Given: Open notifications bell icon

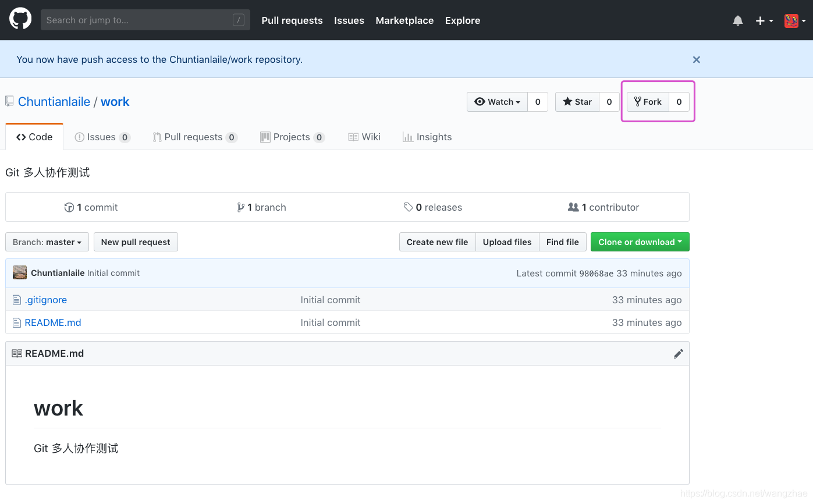Looking at the screenshot, I should (x=738, y=20).
